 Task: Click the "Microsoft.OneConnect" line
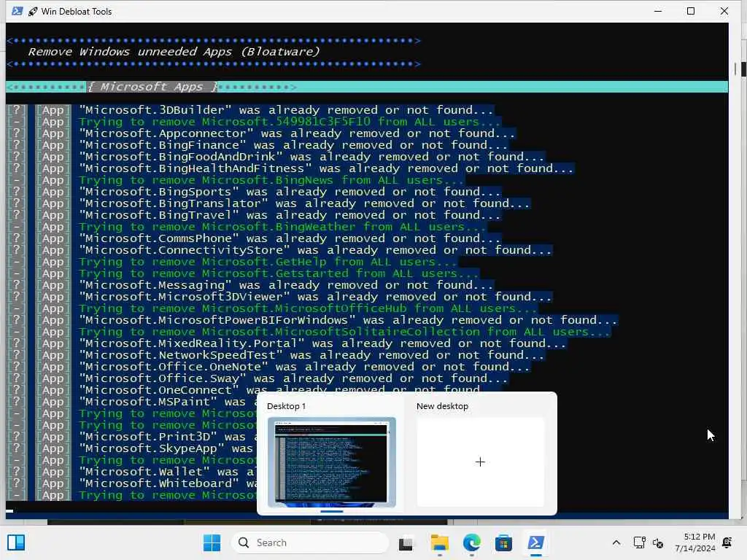point(280,389)
